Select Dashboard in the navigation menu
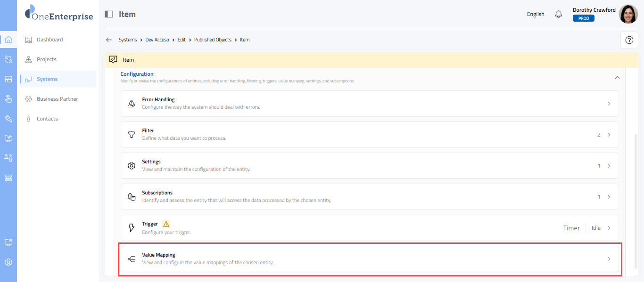Screen dimensions: 644x282 (x=50, y=40)
